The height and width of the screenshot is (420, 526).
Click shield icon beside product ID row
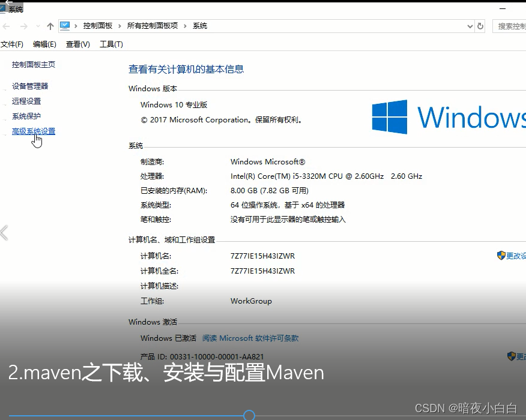(x=511, y=356)
